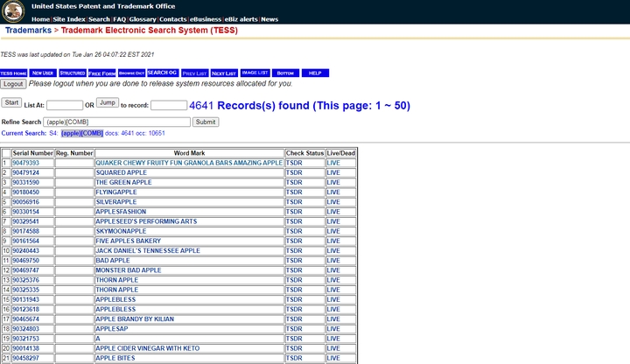Click the Search OG toolbar button
This screenshot has height=364, width=630.
[162, 73]
